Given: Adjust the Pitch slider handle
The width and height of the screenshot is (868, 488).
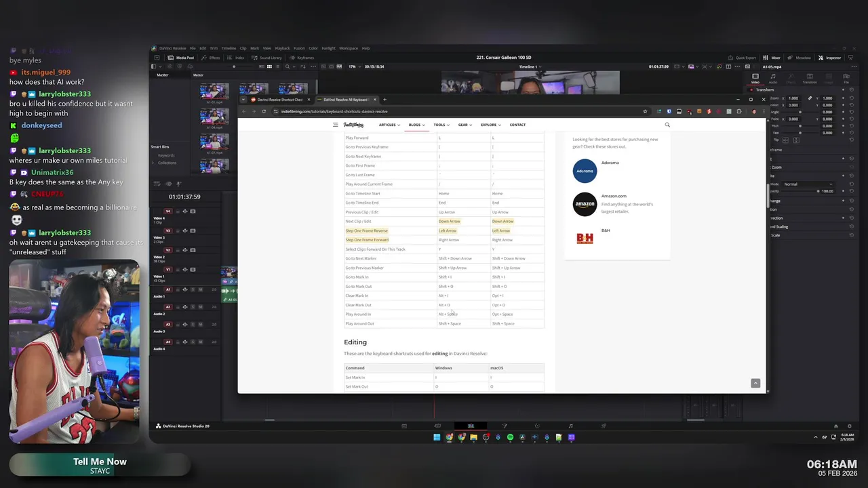Looking at the screenshot, I should [800, 126].
